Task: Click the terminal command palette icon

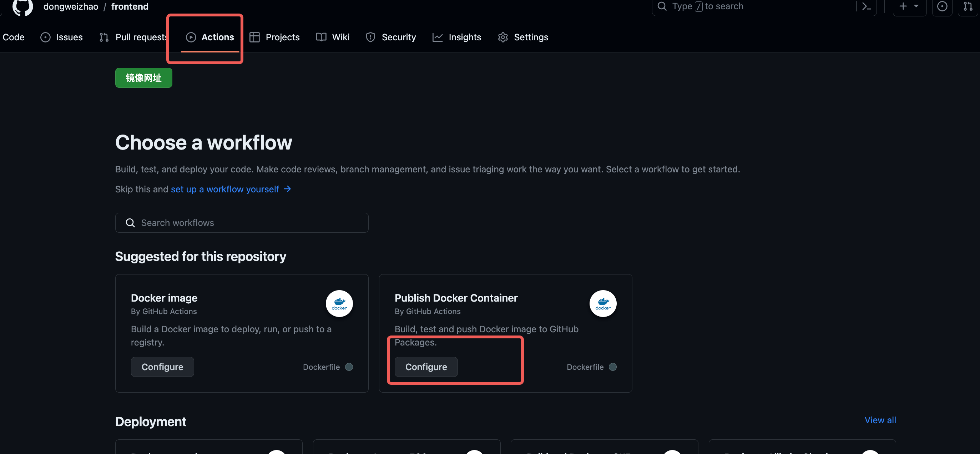Action: pyautogui.click(x=868, y=6)
